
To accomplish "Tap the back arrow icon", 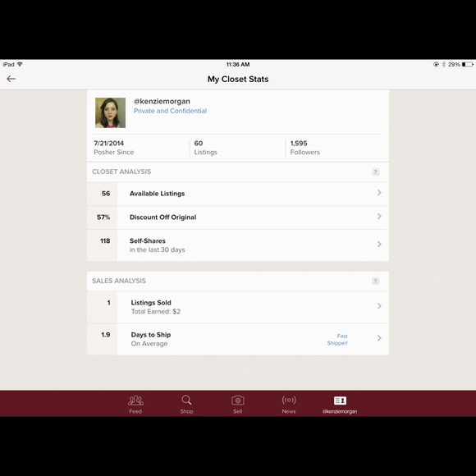I will (x=11, y=79).
